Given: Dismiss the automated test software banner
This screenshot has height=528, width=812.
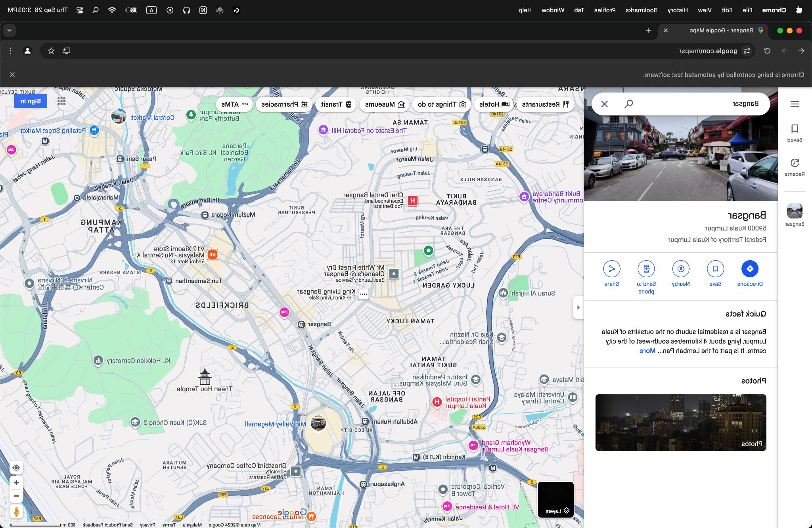Looking at the screenshot, I should [x=12, y=75].
